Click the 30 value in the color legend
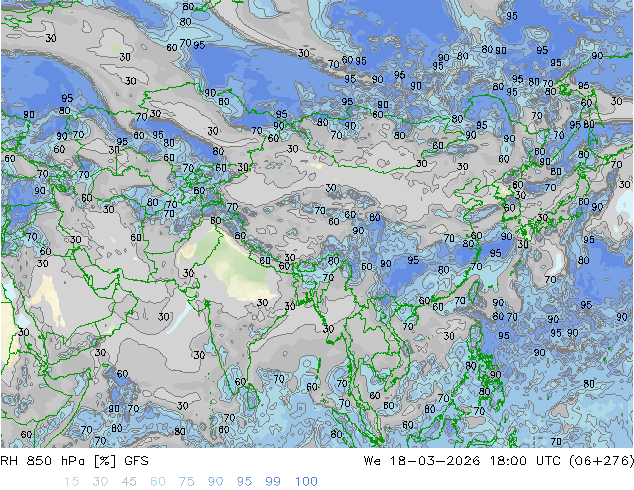 pos(100,482)
